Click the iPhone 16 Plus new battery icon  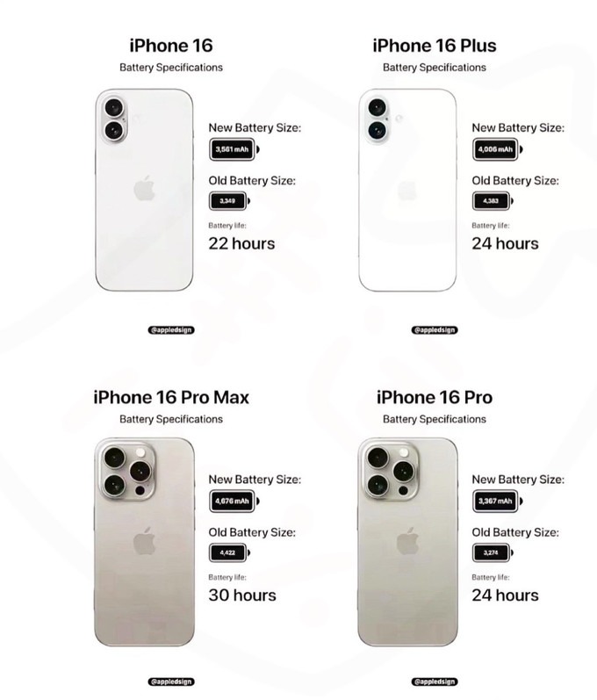click(498, 149)
